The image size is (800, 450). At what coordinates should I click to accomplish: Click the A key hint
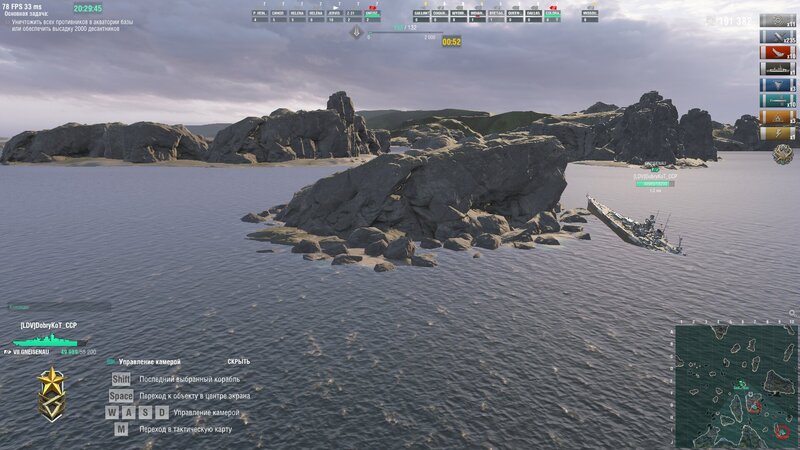click(129, 412)
